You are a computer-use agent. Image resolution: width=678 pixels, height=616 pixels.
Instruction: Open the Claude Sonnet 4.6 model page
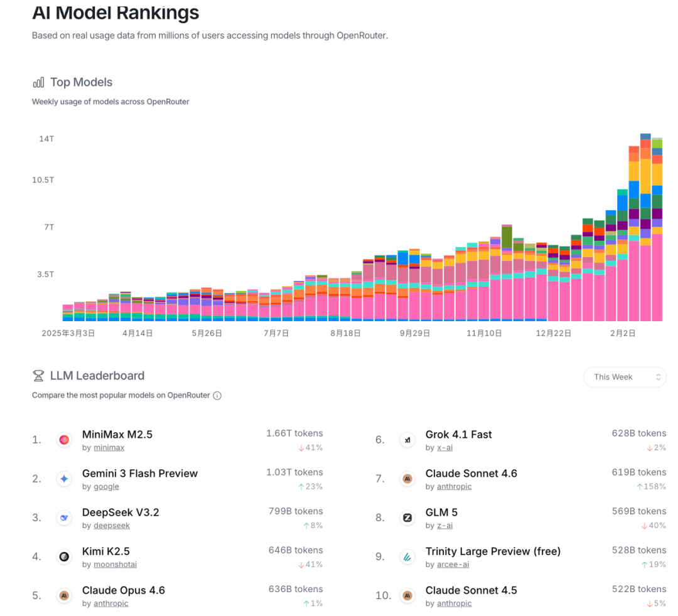coord(471,474)
